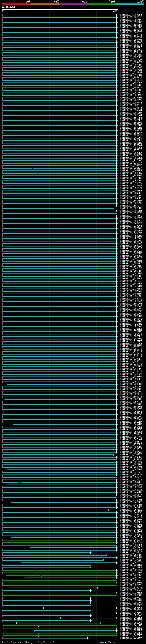Select the UniRef100_B3V272 label
This screenshot has width=146, height=644.
[131, 588]
